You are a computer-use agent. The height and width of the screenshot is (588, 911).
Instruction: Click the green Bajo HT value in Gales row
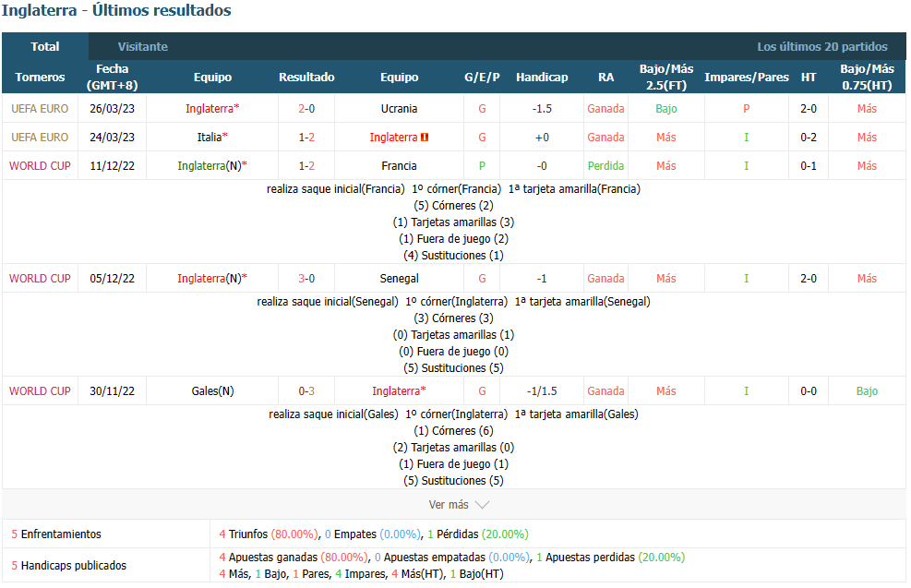click(867, 391)
